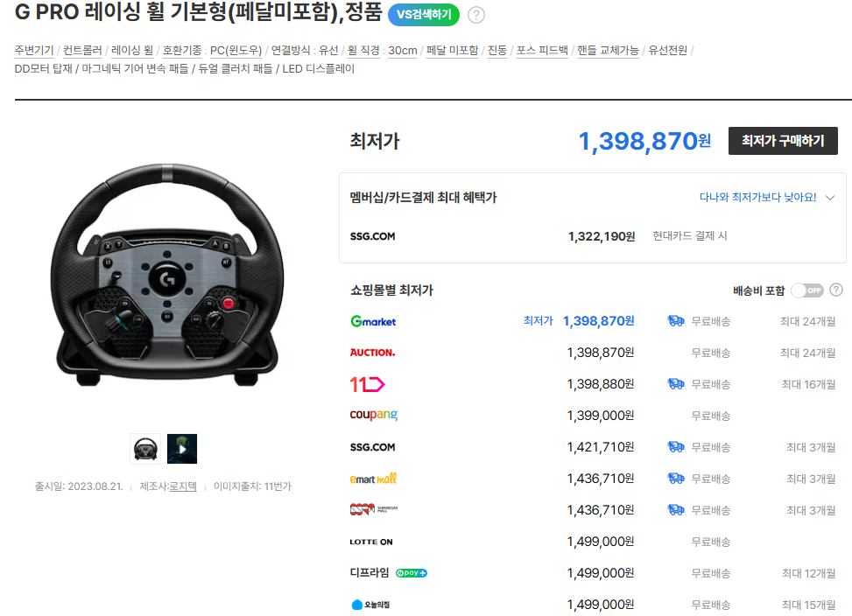Select the steering wheel image thumbnail
The width and height of the screenshot is (852, 616).
(145, 449)
